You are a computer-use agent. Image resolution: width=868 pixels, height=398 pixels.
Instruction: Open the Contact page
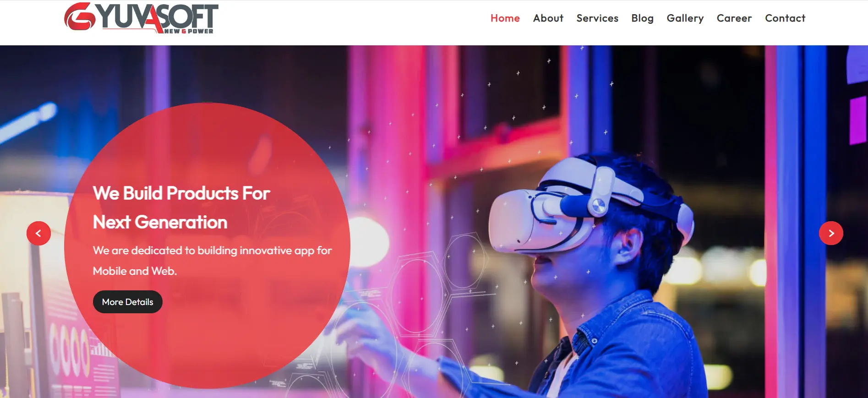coord(785,18)
